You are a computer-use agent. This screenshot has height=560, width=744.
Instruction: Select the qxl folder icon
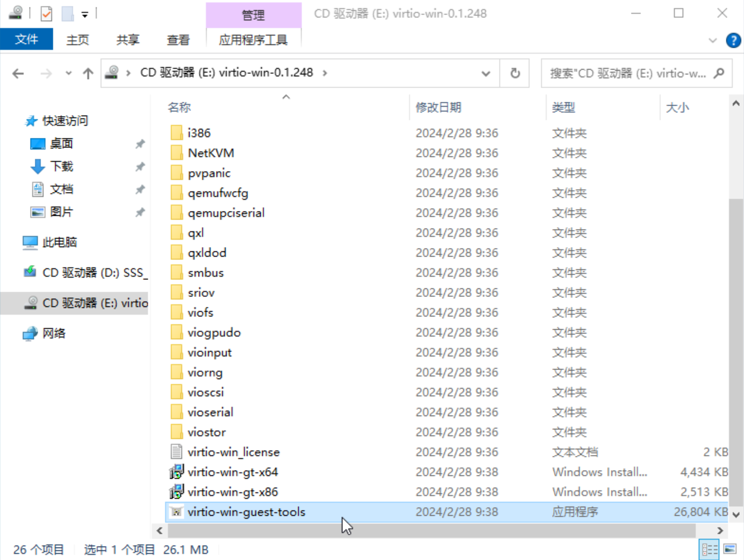click(x=177, y=233)
